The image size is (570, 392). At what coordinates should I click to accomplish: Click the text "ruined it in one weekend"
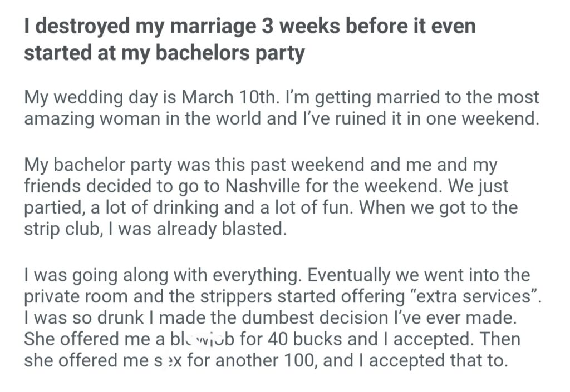tap(434, 119)
